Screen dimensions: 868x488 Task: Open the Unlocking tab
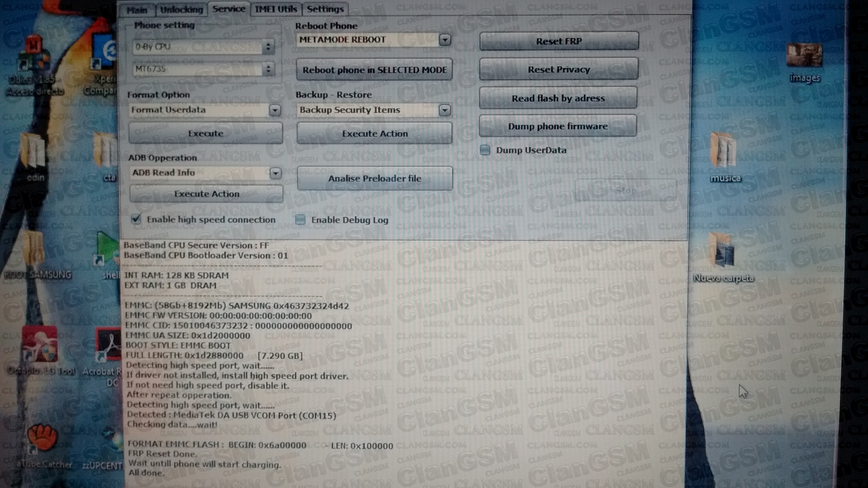click(x=181, y=10)
